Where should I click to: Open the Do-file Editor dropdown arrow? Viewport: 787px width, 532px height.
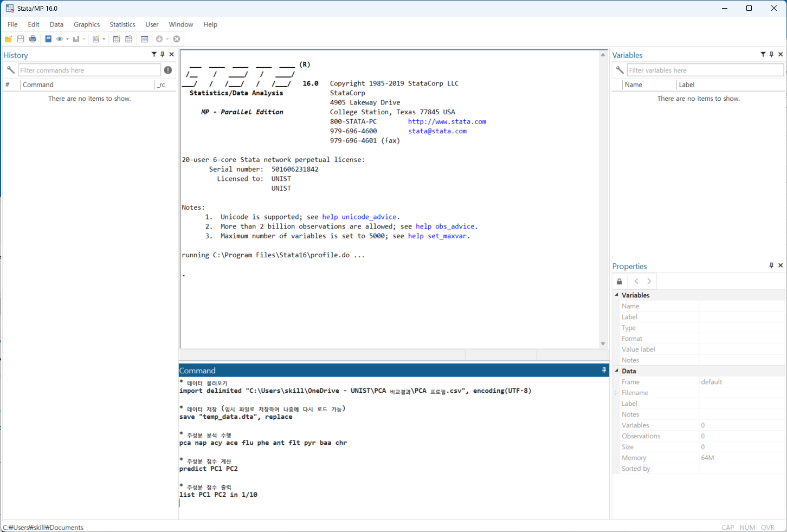(104, 39)
